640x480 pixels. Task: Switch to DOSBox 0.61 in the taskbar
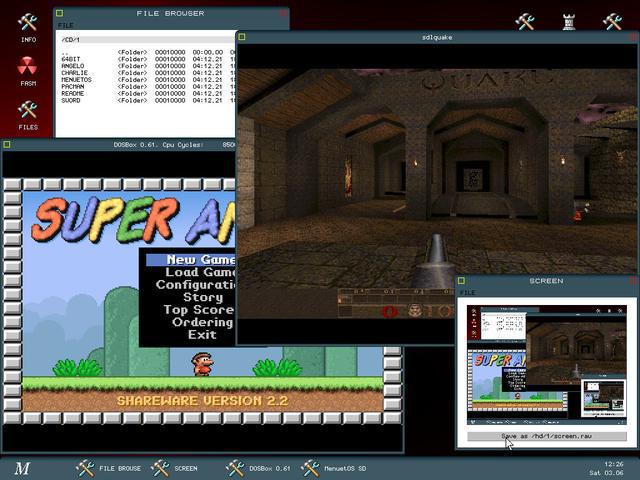click(259, 468)
